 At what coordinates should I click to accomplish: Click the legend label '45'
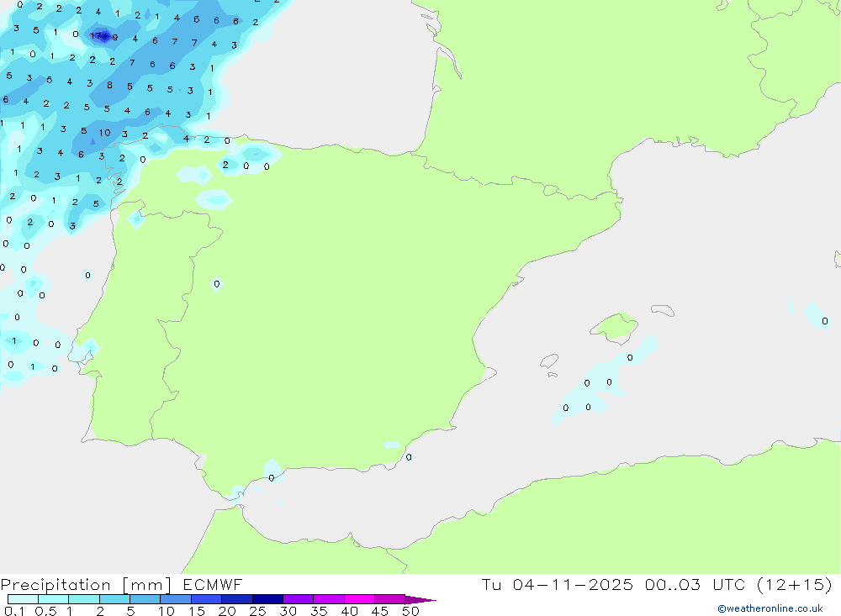380,611
